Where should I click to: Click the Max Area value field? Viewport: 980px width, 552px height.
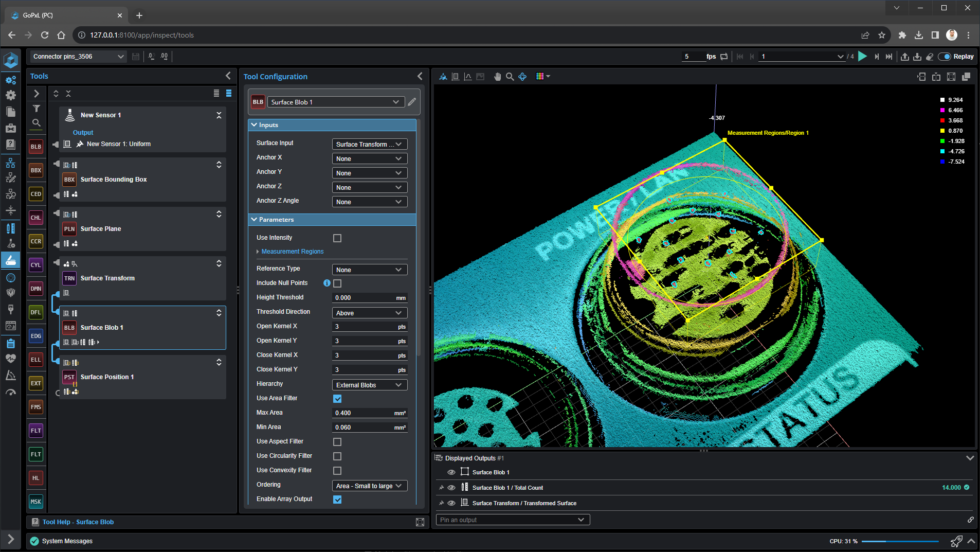[x=362, y=413]
